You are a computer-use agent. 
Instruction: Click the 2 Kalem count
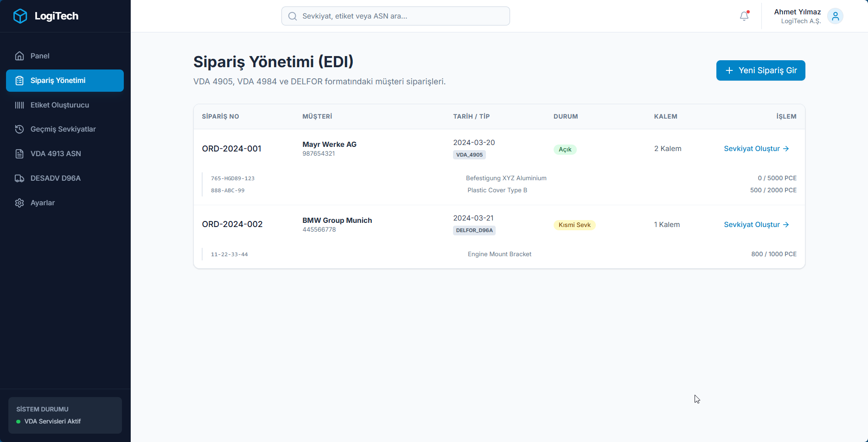(x=668, y=149)
